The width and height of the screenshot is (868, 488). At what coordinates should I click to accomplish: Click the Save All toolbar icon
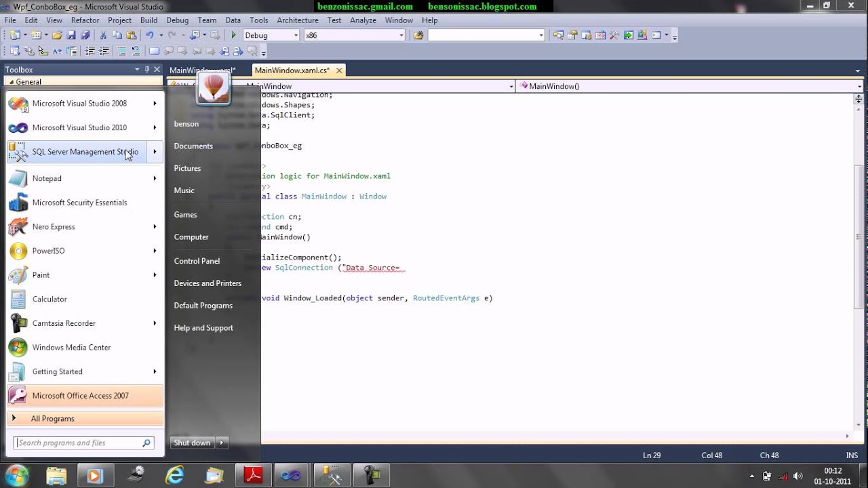point(85,35)
